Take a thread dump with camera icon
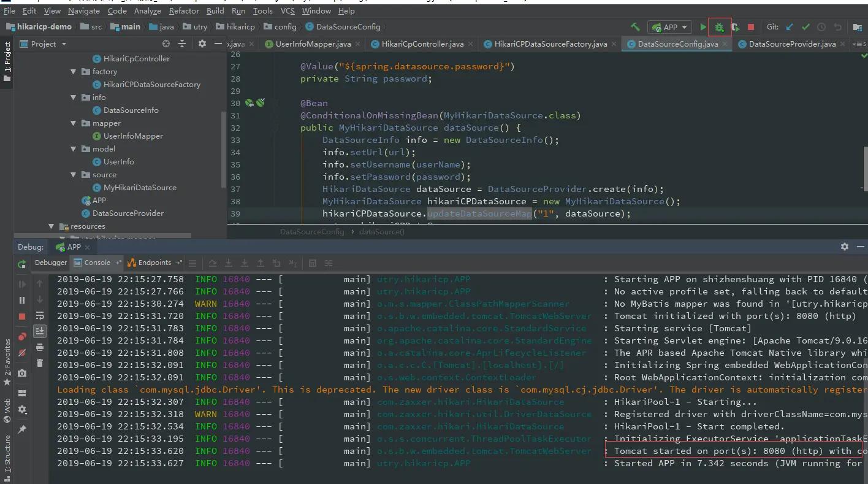Screen dimensions: 868x484 22,373
